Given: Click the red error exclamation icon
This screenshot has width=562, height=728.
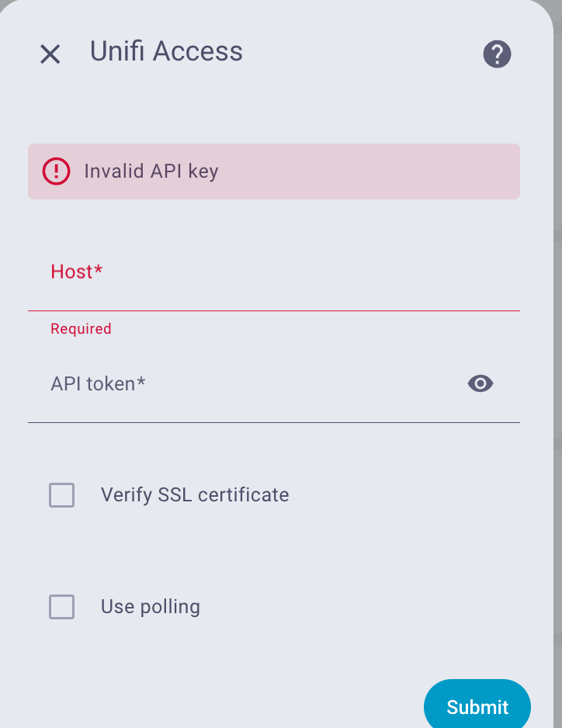Looking at the screenshot, I should [x=56, y=171].
